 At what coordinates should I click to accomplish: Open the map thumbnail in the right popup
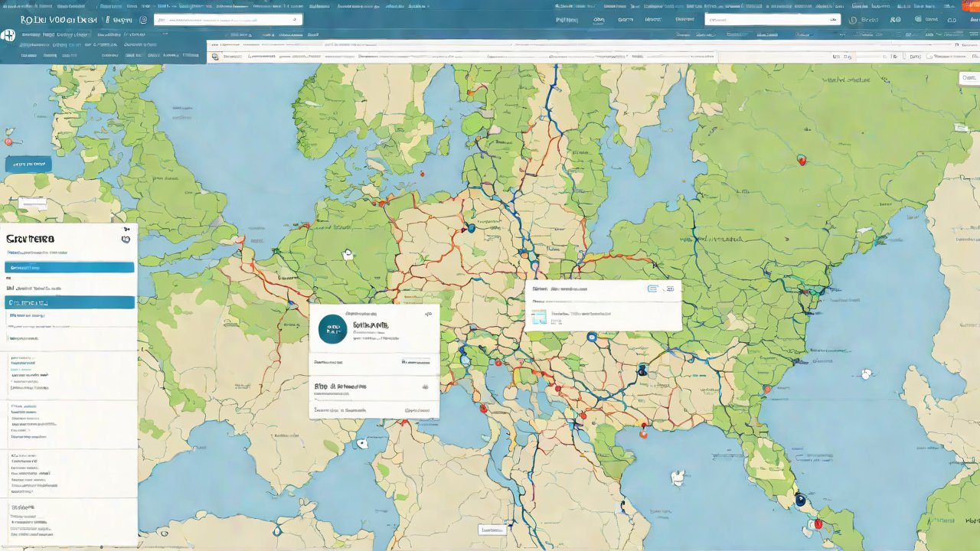coord(540,317)
